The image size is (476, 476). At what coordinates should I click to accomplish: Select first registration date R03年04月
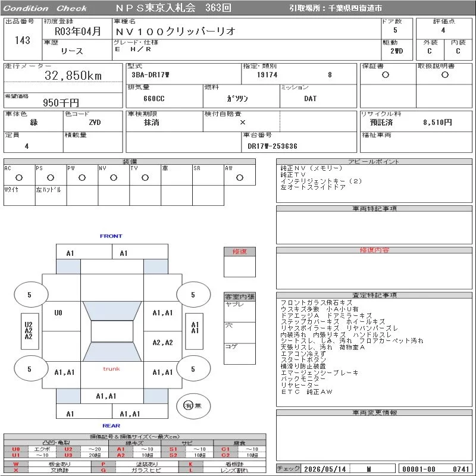point(78,31)
